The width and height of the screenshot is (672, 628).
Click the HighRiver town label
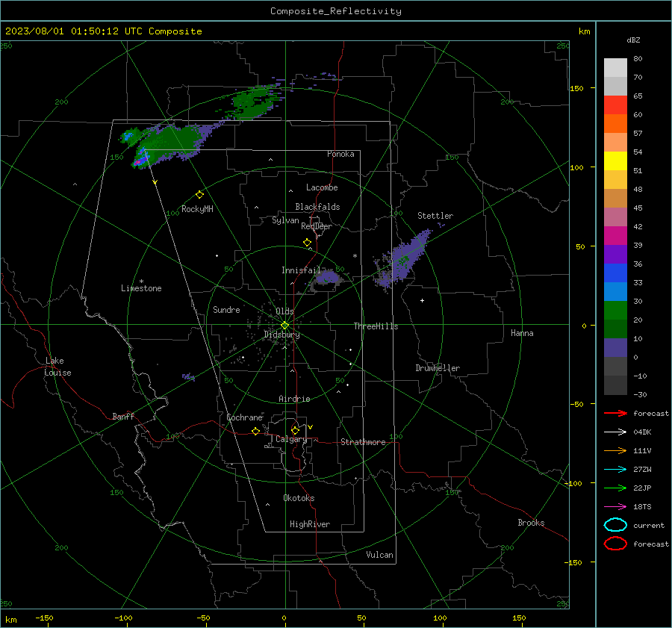309,524
